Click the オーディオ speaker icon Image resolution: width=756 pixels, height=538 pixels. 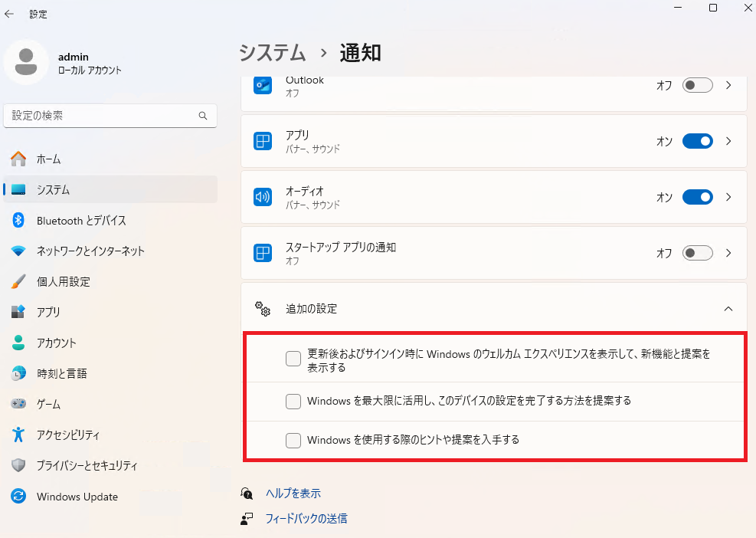pyautogui.click(x=263, y=197)
